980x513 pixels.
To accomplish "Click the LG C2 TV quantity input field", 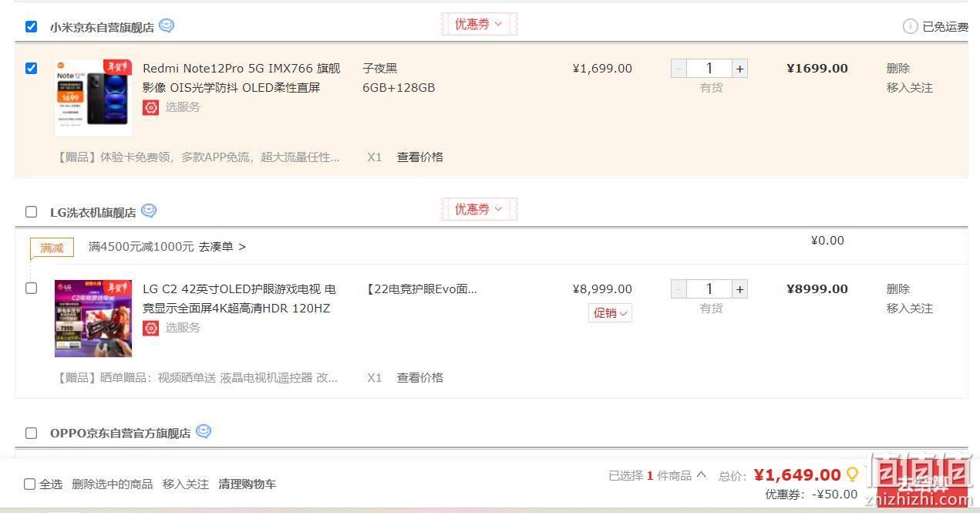I will 709,289.
